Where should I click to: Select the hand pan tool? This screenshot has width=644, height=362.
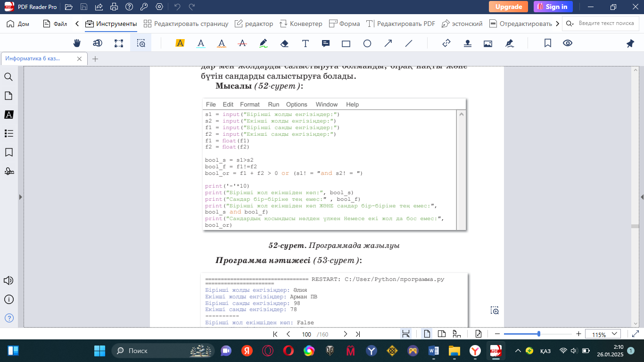coord(77,43)
